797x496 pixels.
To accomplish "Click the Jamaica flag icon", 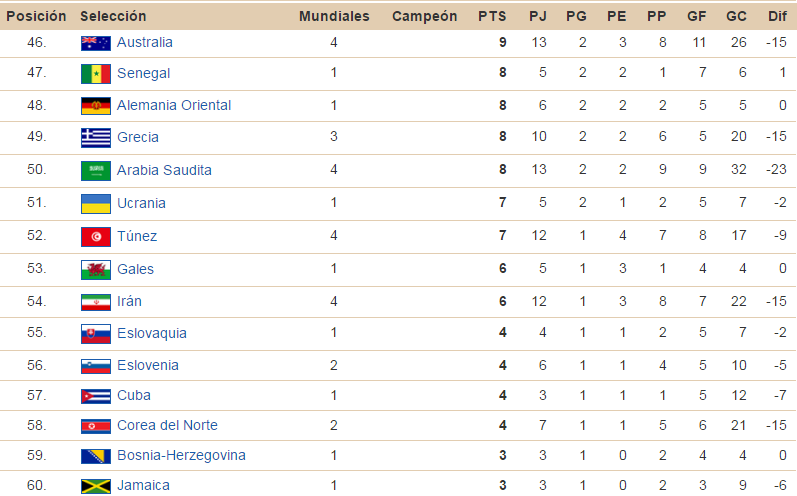I will (96, 486).
